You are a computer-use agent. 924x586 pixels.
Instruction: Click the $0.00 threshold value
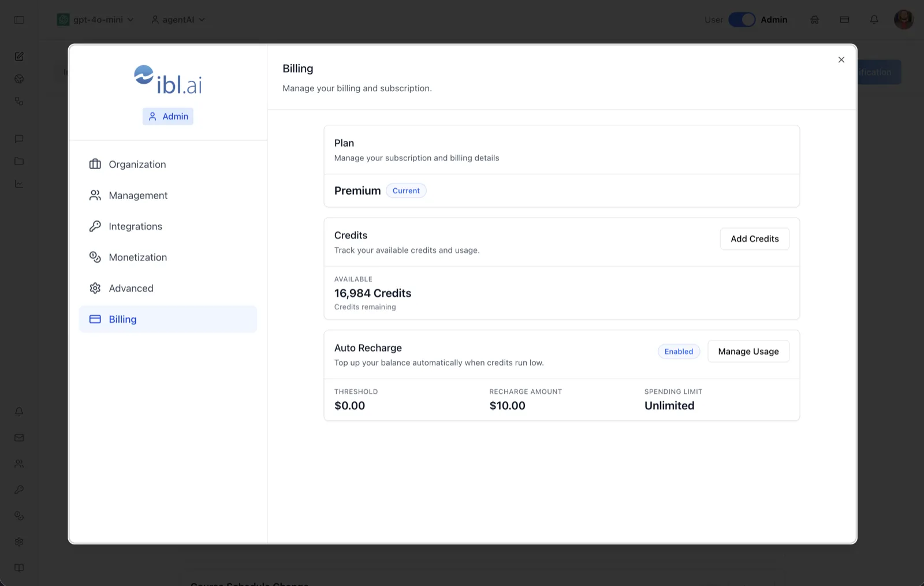click(349, 406)
